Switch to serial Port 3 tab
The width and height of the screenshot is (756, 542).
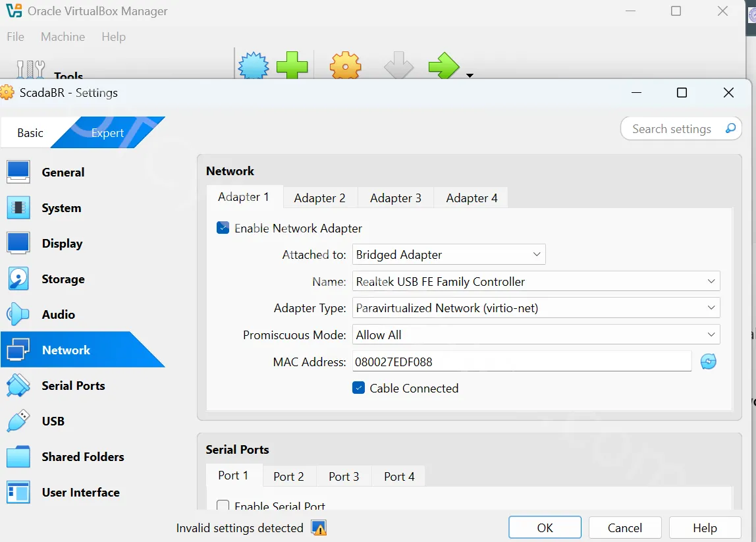tap(344, 476)
